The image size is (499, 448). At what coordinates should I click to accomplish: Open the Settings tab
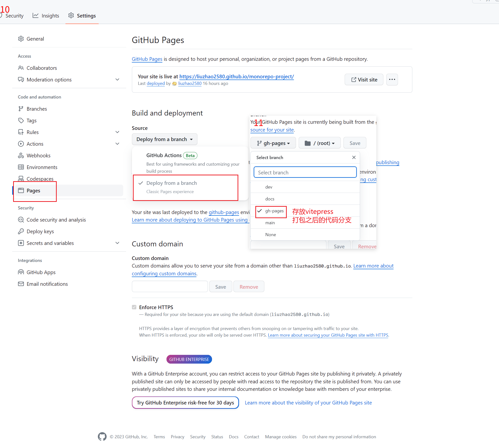pos(82,16)
